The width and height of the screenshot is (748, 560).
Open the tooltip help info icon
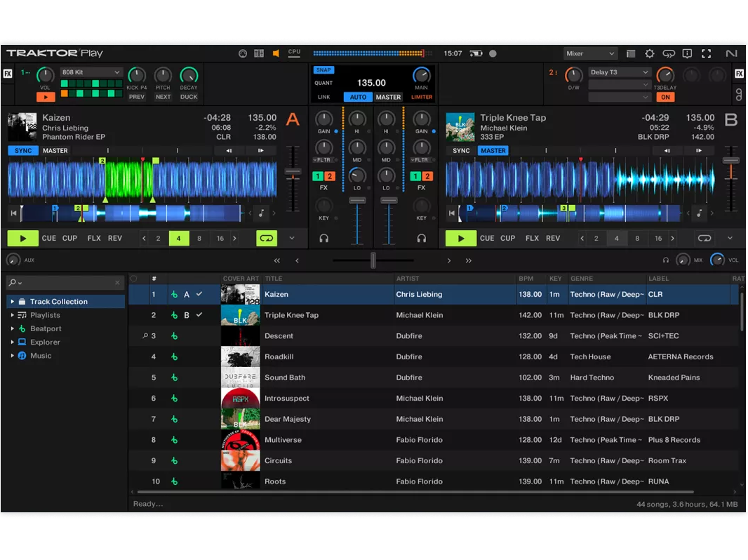point(688,53)
